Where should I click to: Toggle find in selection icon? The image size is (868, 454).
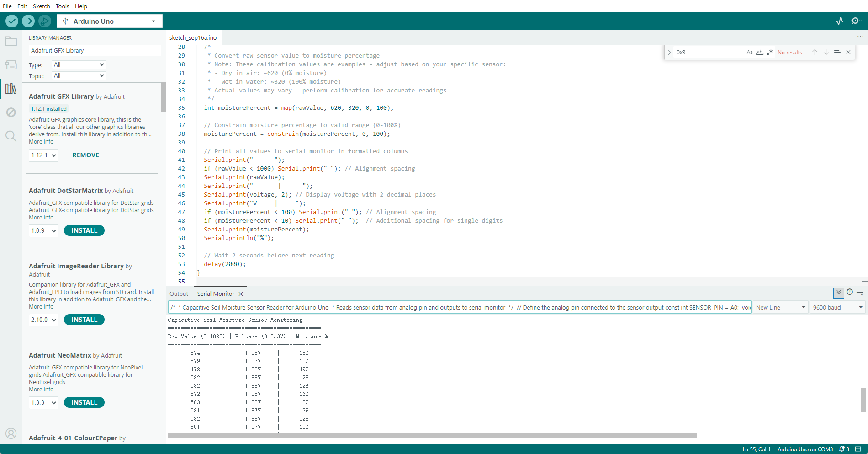tap(837, 52)
